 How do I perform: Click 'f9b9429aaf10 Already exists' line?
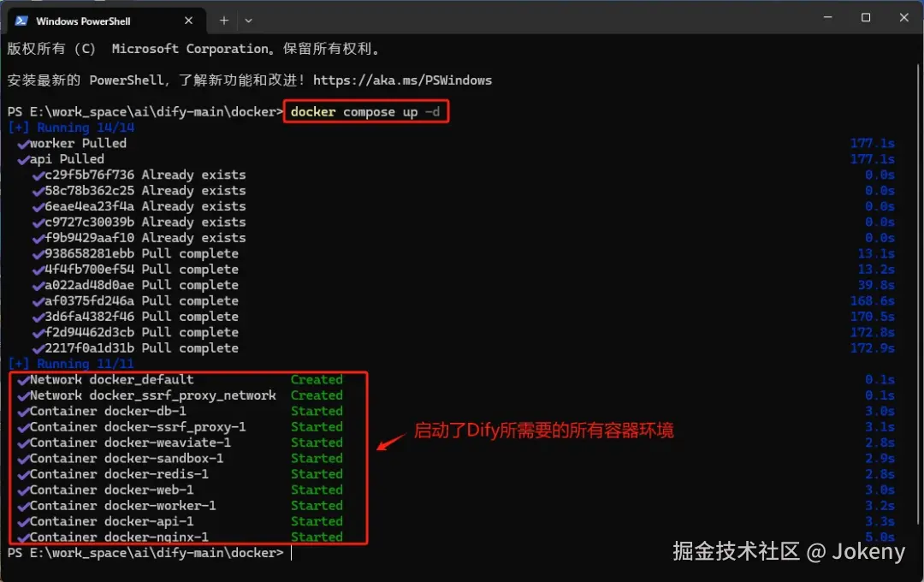pos(139,238)
